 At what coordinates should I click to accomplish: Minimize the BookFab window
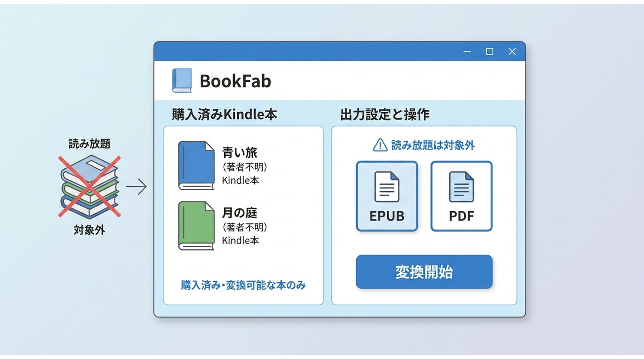[467, 51]
